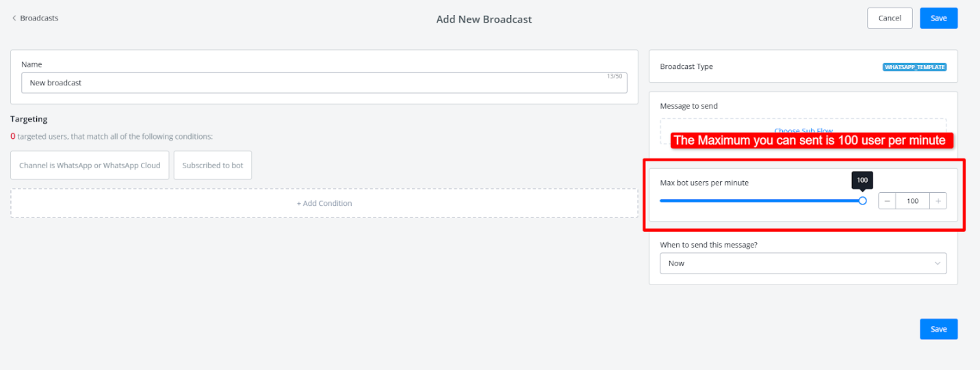Decrease users per minute with minus icon
The image size is (980, 370).
[x=887, y=201]
